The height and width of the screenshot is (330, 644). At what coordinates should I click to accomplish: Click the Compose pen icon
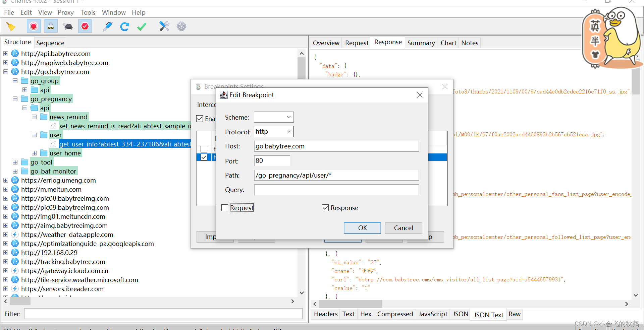(107, 26)
